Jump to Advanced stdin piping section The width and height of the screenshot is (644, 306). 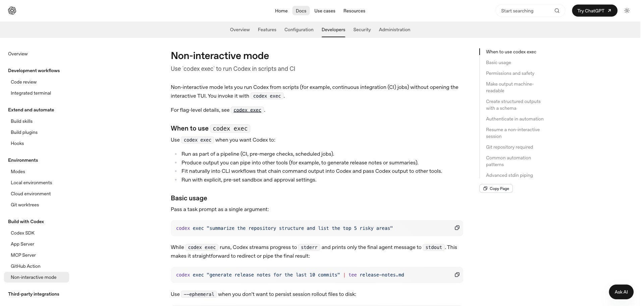509,175
